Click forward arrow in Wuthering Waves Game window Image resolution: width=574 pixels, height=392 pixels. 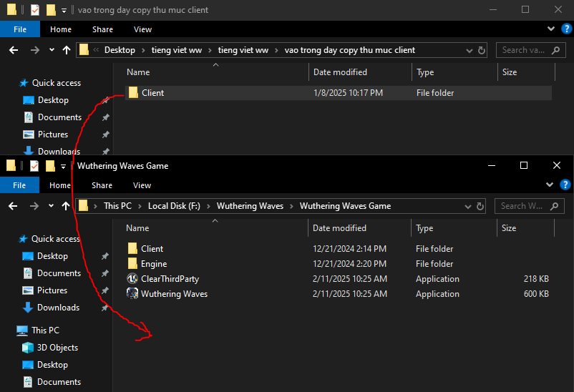pos(34,206)
